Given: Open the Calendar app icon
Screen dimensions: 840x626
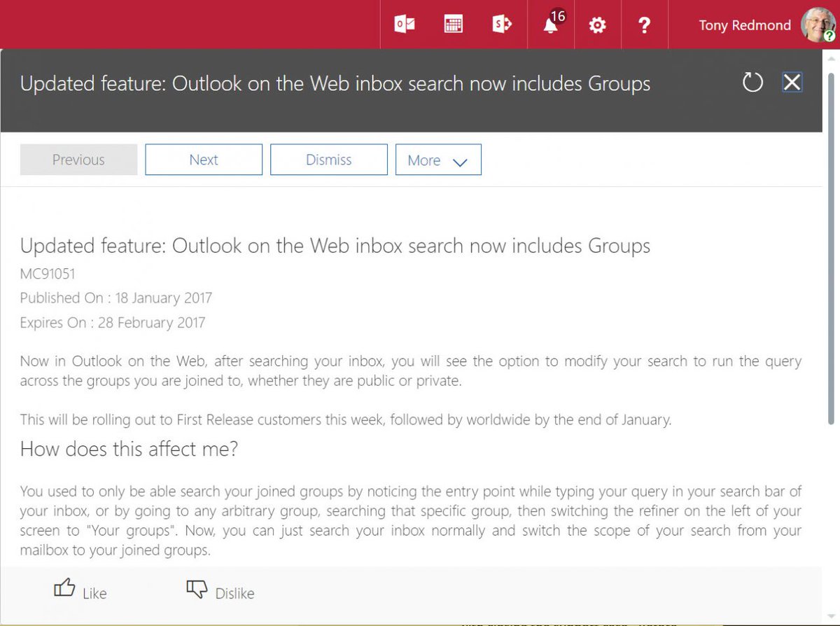Looking at the screenshot, I should click(454, 25).
